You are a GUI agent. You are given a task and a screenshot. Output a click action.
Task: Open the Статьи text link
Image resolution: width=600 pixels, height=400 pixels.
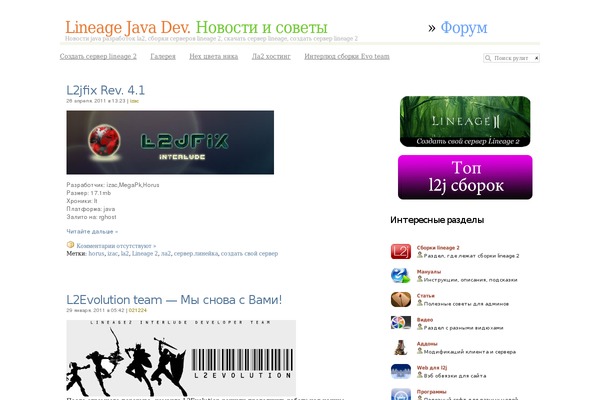426,296
